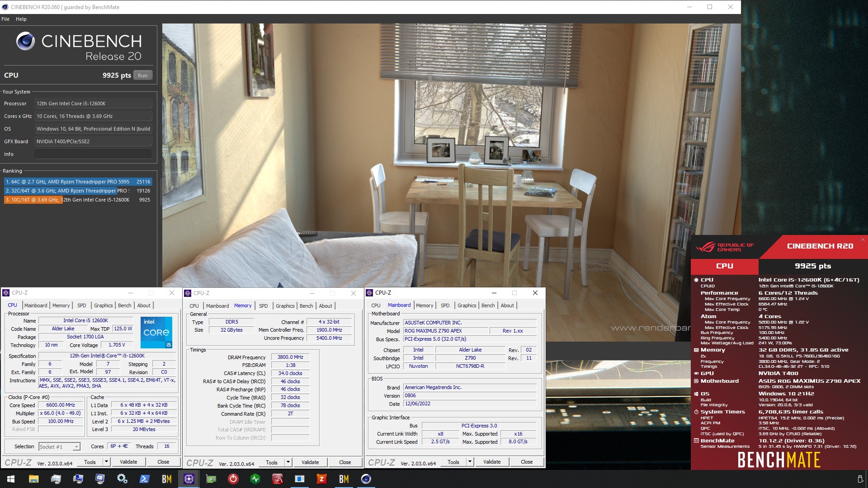Screen dimensions: 868x488
Task: Open the orange Z taskbar icon
Action: coord(322,479)
